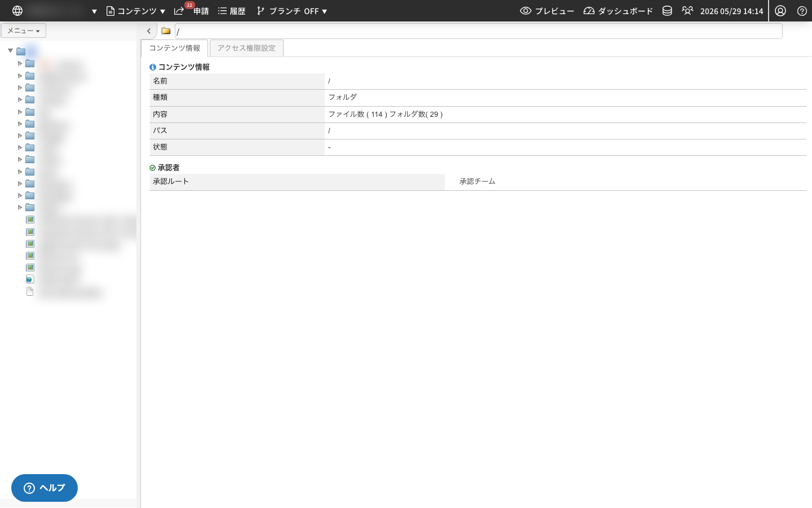Click the プレビュー eye button
Screen dimensions: 812x508
pos(547,11)
